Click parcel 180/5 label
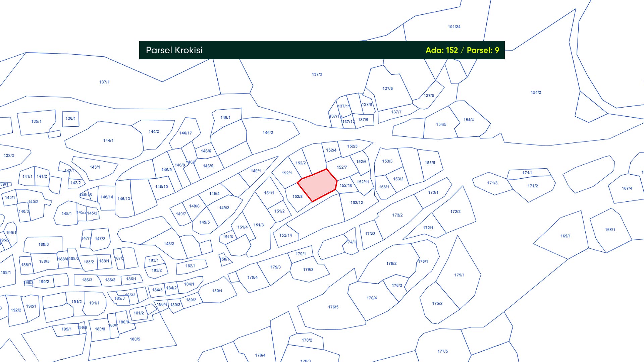Viewport: 644px width, 362px height. pos(135,339)
